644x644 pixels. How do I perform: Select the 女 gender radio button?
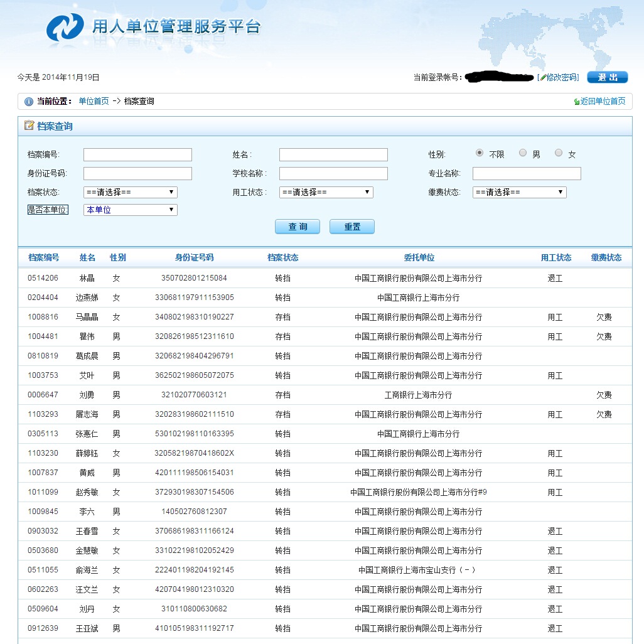(559, 153)
